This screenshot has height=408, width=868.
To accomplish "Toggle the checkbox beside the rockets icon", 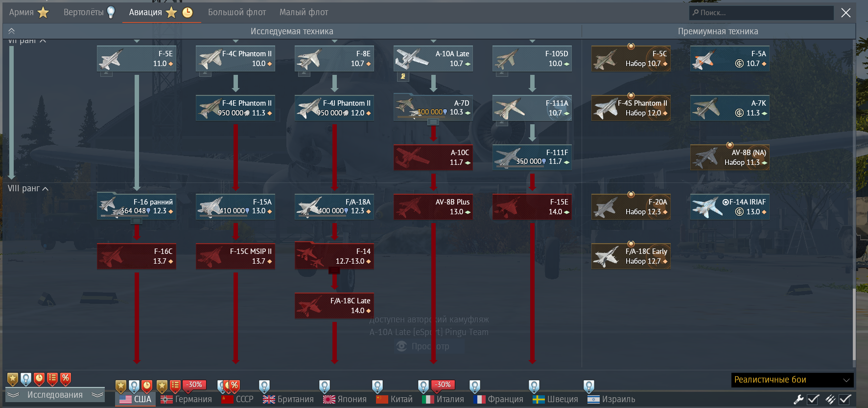I will pyautogui.click(x=845, y=399).
